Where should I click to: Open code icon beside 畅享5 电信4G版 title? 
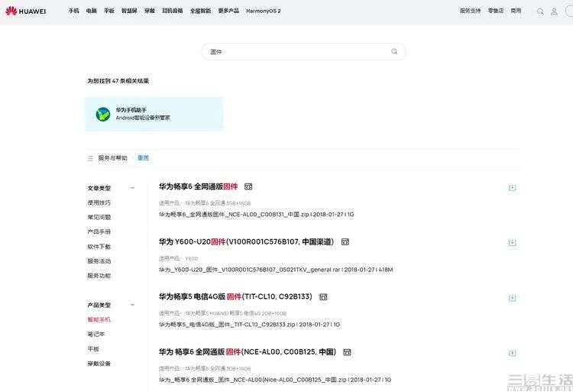(x=323, y=296)
